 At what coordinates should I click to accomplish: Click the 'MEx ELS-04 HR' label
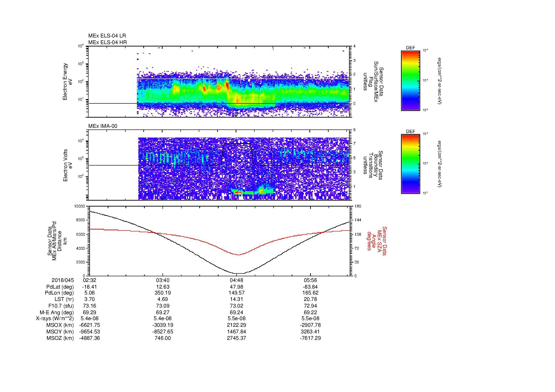(x=107, y=42)
